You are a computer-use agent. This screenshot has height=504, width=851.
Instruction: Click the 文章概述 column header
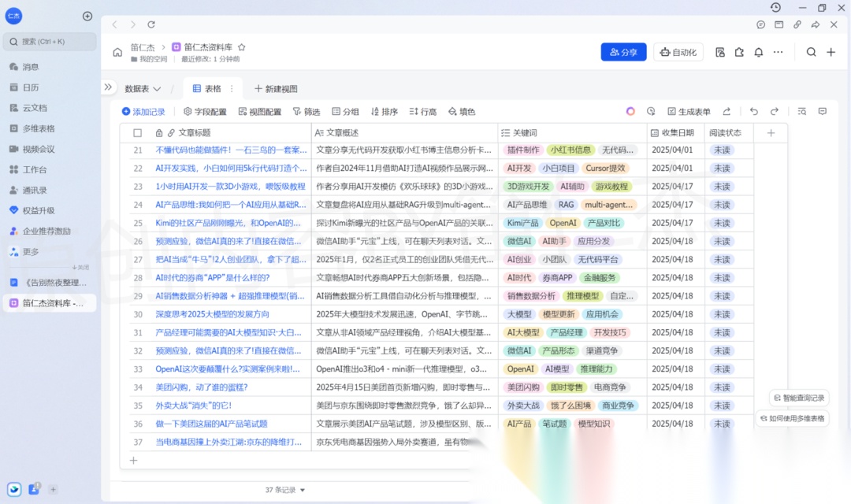click(404, 133)
